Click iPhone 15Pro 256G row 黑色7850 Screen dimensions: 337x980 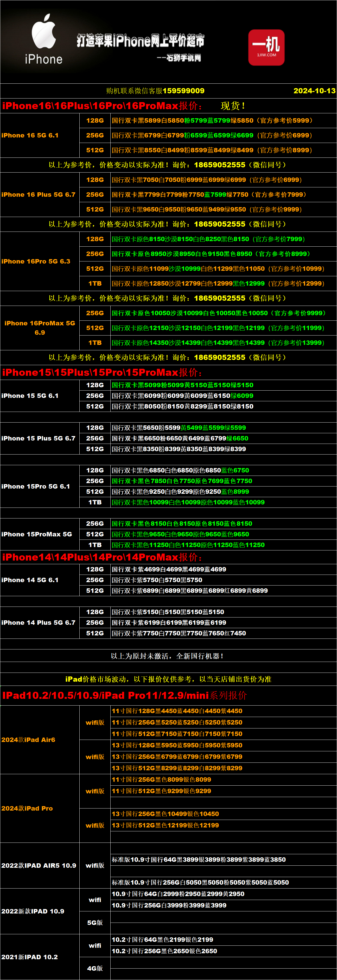click(x=224, y=481)
